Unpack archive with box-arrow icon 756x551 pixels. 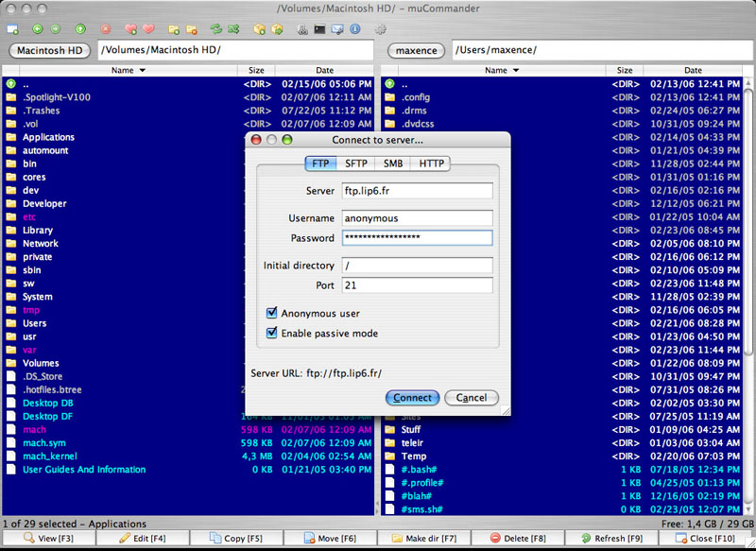coord(277,29)
